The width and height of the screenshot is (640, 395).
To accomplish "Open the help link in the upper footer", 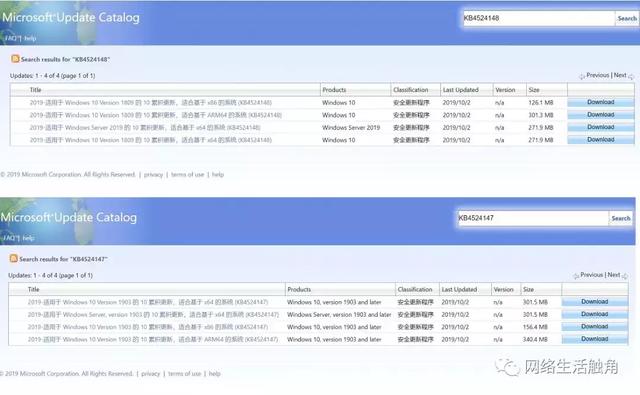I will 218,175.
